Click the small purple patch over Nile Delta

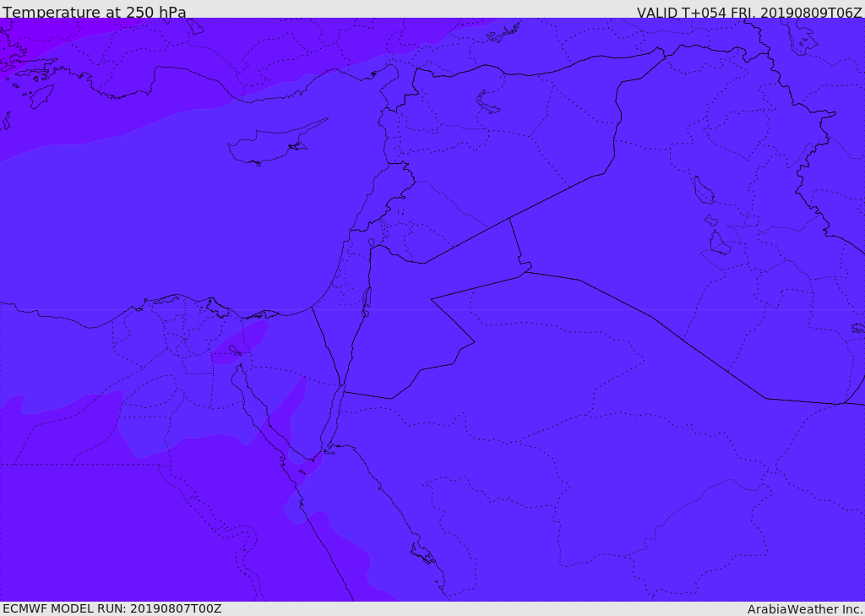point(240,342)
